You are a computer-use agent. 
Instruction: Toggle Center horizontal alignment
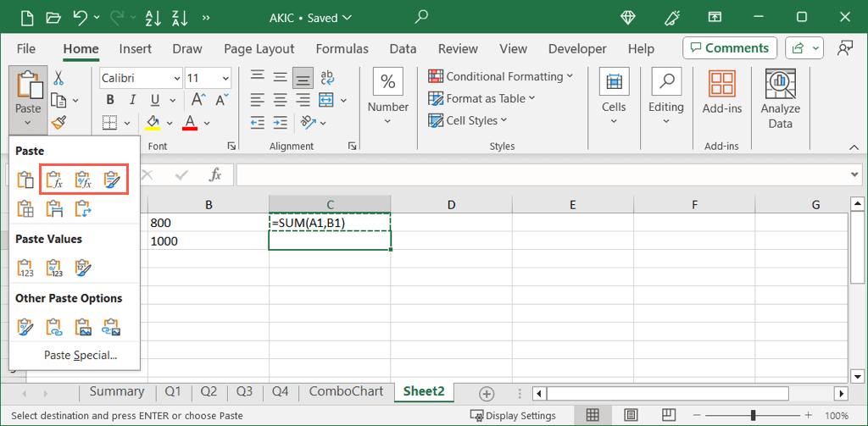click(280, 100)
